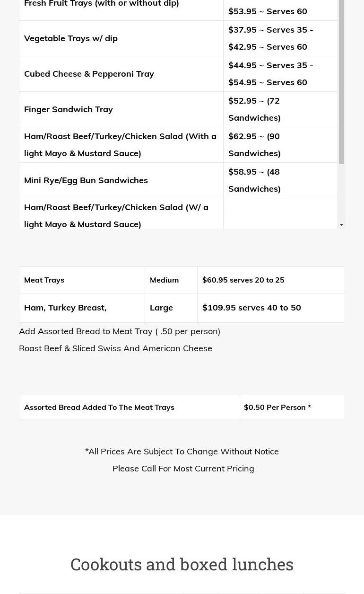Click the $0.50 Per Person price cell
The height and width of the screenshot is (594, 364).
click(277, 408)
